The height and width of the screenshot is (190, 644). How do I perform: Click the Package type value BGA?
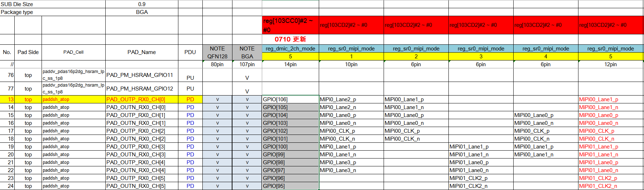pyautogui.click(x=141, y=12)
